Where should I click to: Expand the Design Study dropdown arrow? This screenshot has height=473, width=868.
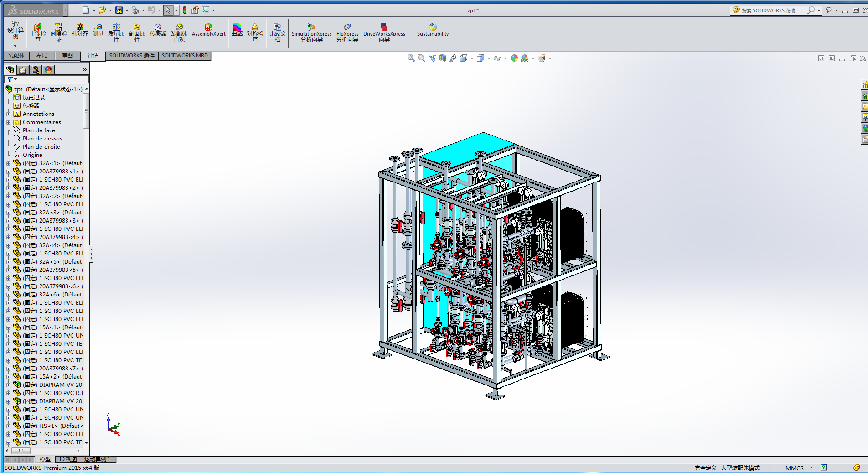coord(15,46)
